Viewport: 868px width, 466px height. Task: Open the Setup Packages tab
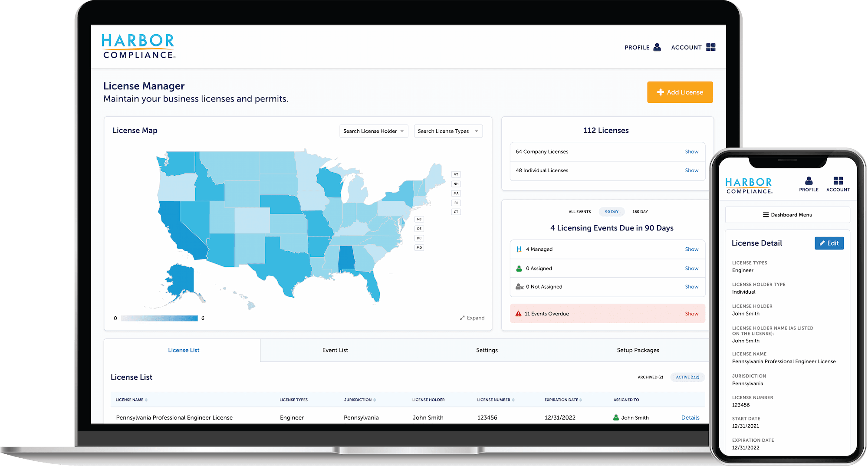(x=638, y=350)
